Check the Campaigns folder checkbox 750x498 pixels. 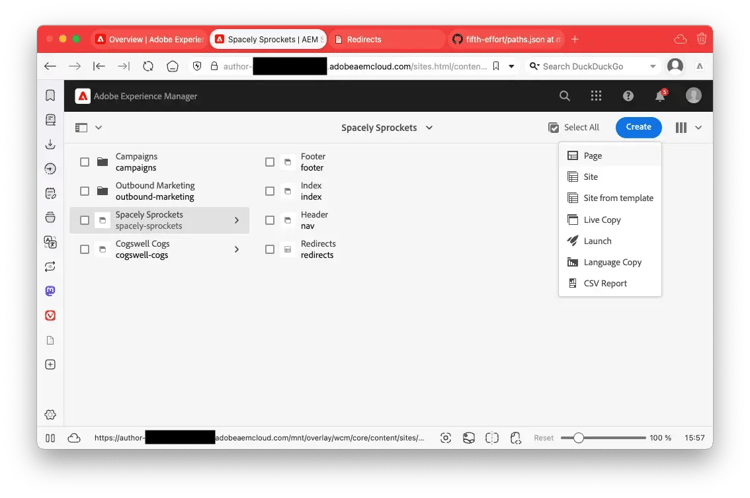click(85, 162)
